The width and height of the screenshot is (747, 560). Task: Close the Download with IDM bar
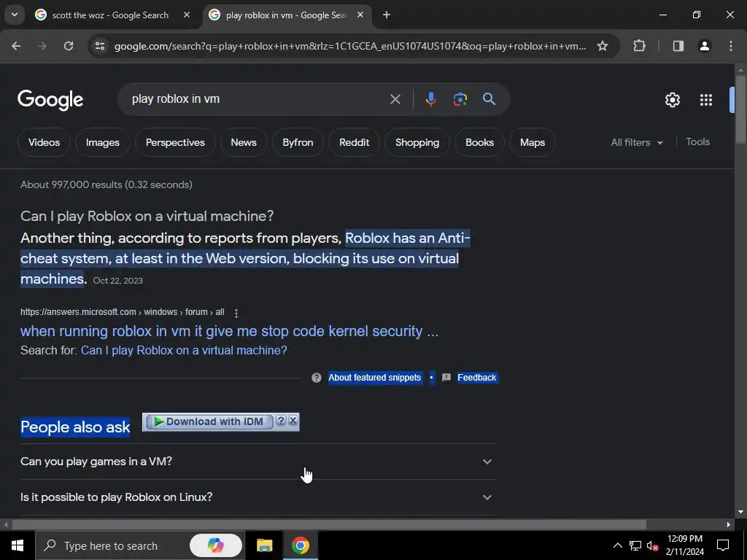293,421
